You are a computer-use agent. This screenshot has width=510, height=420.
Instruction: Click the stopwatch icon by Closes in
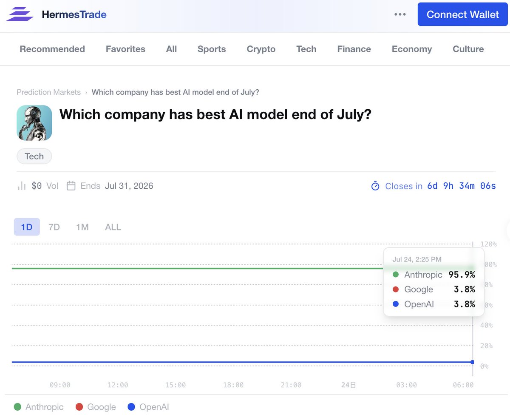click(375, 186)
